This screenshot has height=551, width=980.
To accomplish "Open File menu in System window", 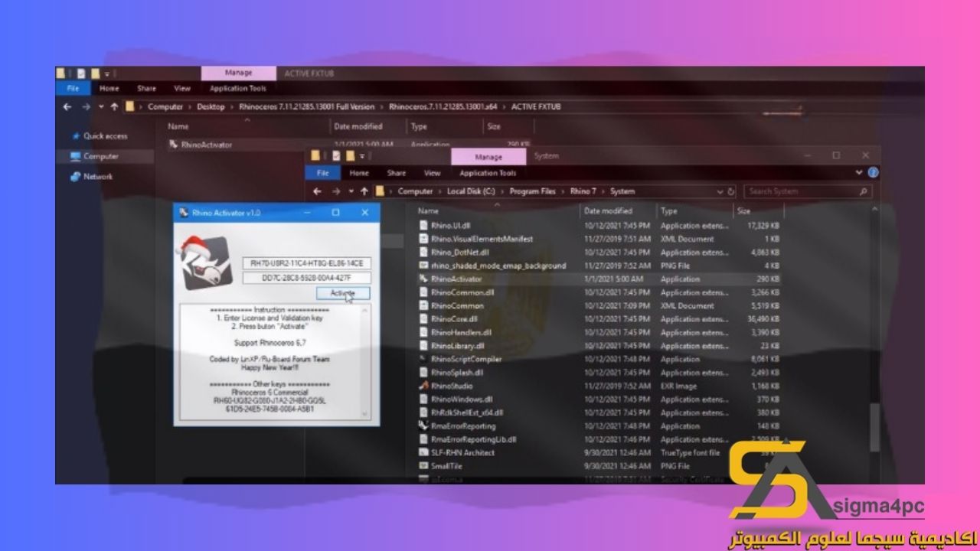I will click(x=322, y=174).
